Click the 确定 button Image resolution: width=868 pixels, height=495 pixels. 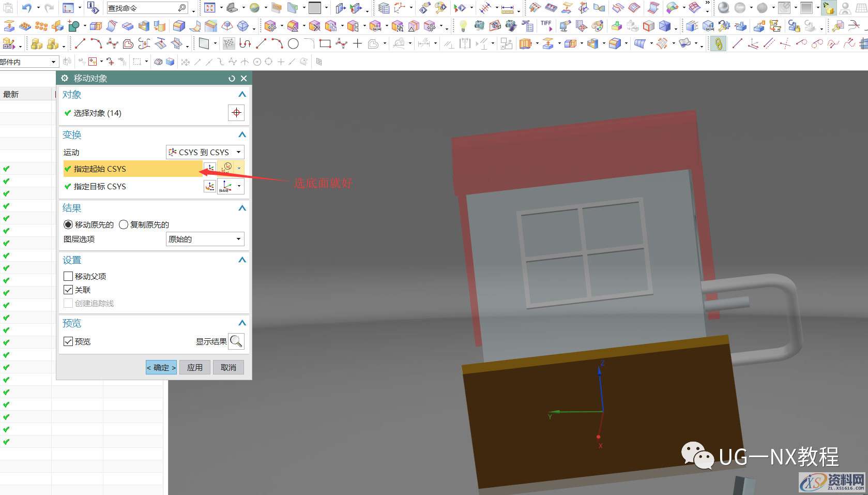[x=161, y=367]
